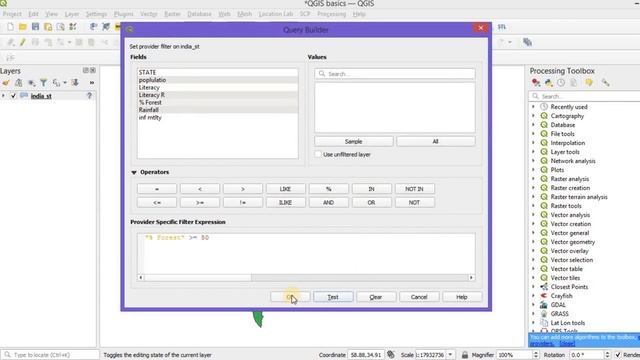Open Layer Styling panel icon in Layers

pyautogui.click(x=6, y=83)
